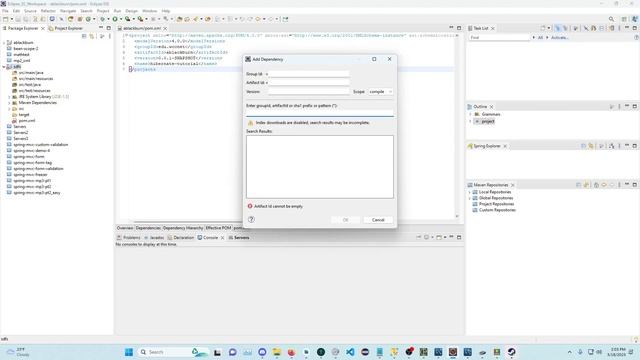Collapse all in Package Explorer
This screenshot has height=360, width=640.
coord(84,36)
